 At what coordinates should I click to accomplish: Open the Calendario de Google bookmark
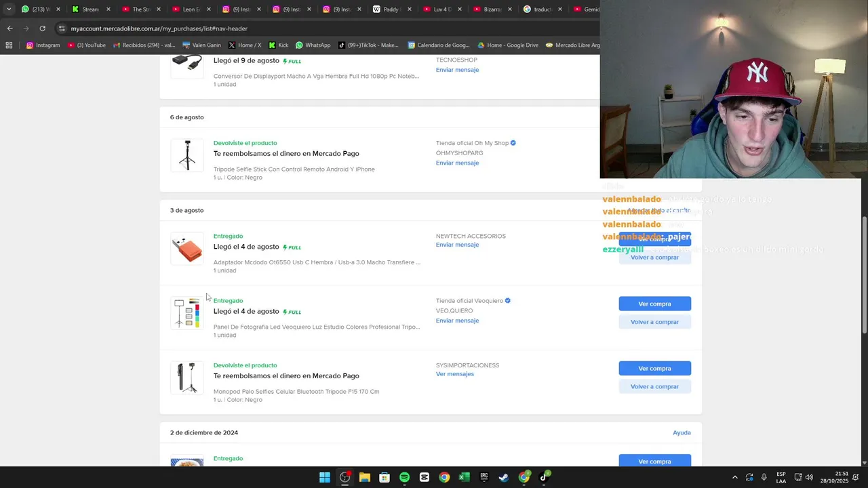pos(439,45)
